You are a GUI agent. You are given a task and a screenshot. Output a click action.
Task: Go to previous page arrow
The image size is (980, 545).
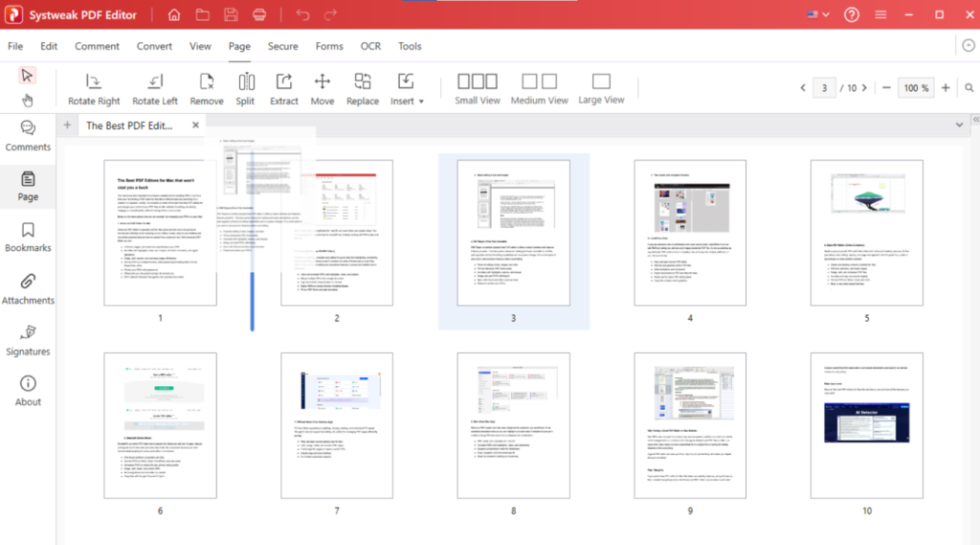(803, 88)
